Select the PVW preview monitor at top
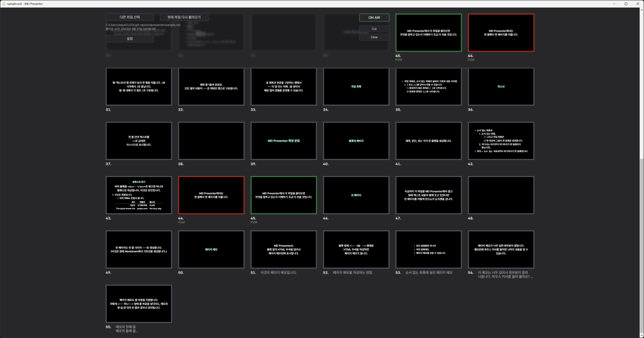This screenshot has width=644, height=338. [428, 33]
